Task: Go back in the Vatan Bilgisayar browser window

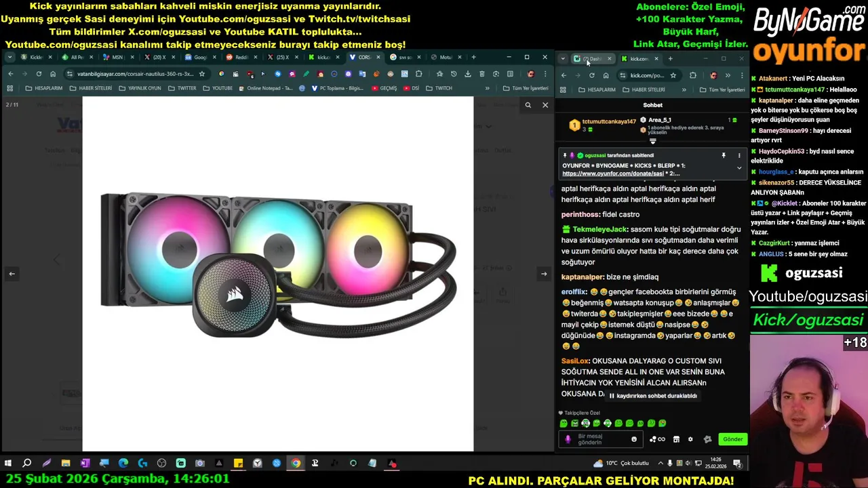Action: pyautogui.click(x=10, y=74)
